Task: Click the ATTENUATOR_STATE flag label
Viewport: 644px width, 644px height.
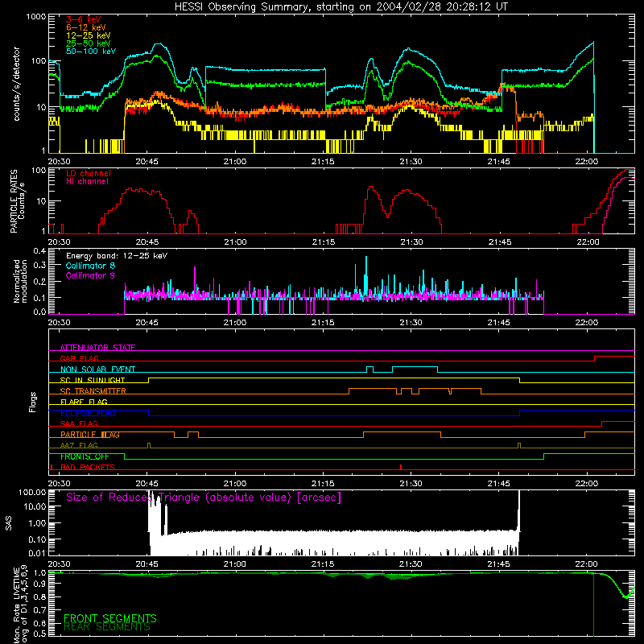Action: tap(97, 348)
